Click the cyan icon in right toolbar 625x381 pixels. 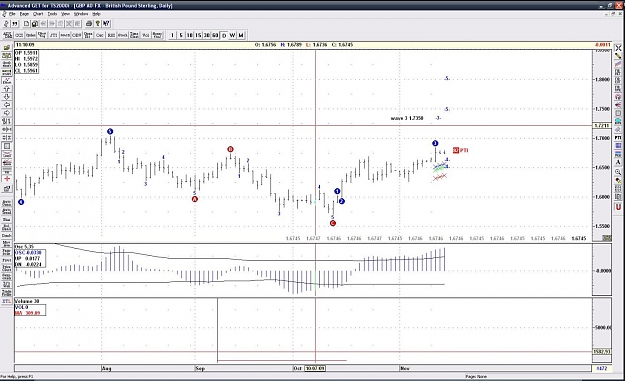point(618,121)
